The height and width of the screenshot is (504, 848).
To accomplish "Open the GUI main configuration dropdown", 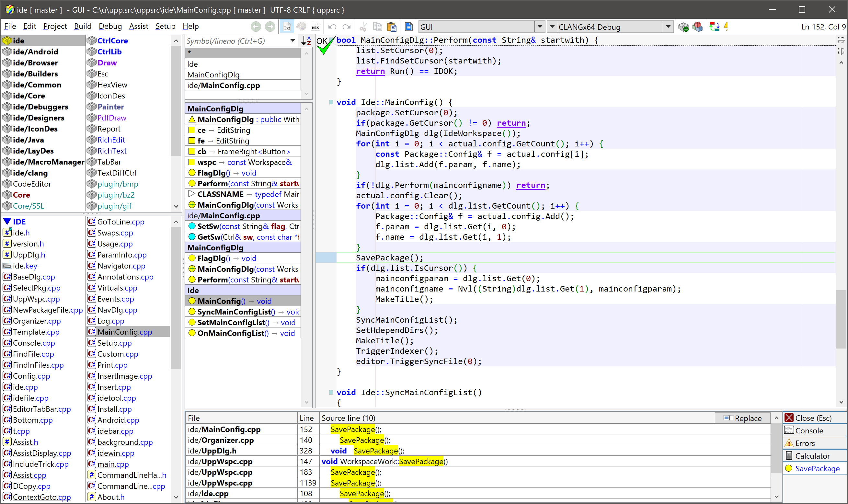I will (x=540, y=27).
